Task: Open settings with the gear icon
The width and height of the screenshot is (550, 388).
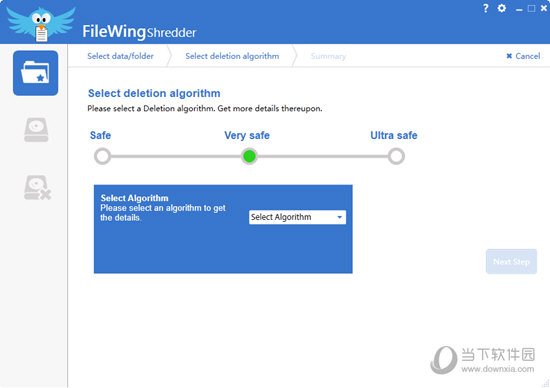Action: click(502, 8)
